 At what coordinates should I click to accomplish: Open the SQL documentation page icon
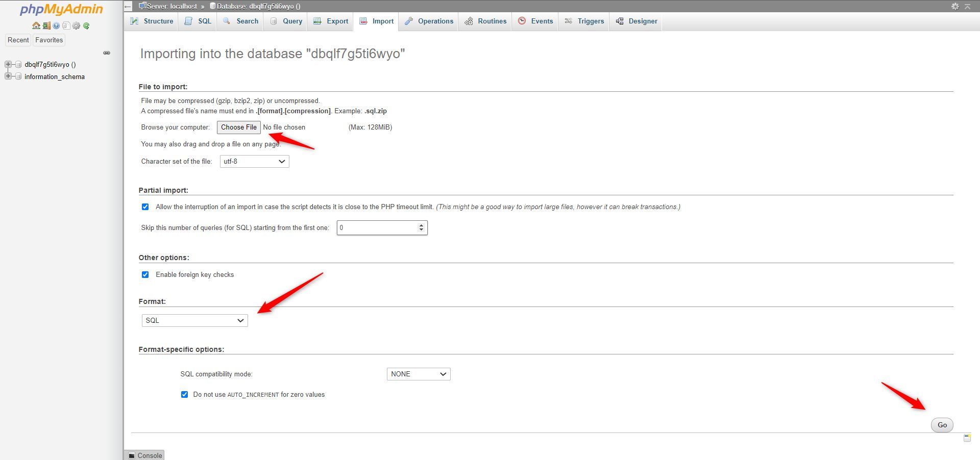66,25
